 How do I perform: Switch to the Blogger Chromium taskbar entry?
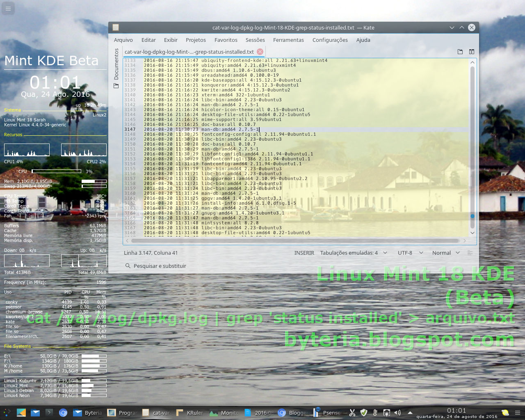click(x=292, y=413)
